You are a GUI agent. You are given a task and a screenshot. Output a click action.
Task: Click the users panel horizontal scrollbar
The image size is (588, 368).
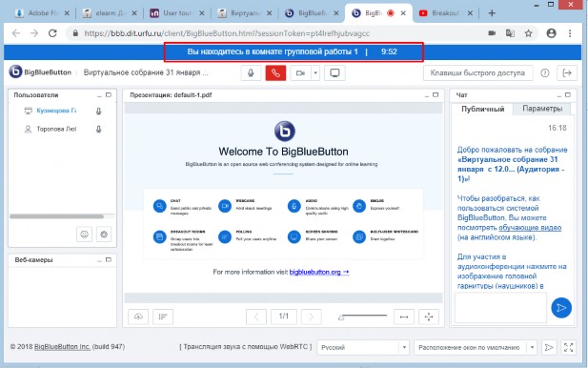[56, 216]
